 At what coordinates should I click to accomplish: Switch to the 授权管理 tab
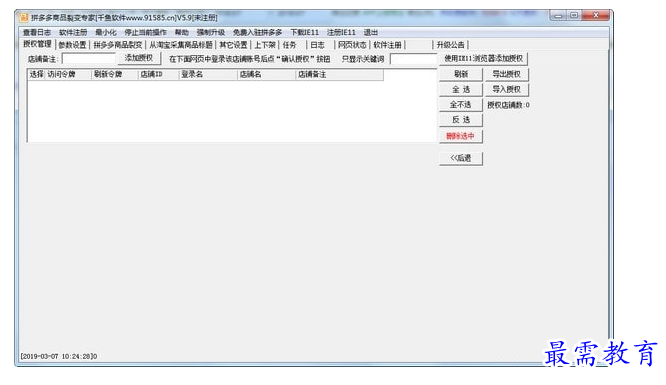[37, 44]
